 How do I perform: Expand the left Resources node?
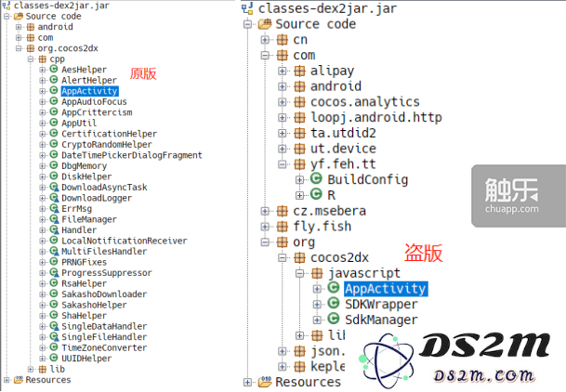click(7, 380)
